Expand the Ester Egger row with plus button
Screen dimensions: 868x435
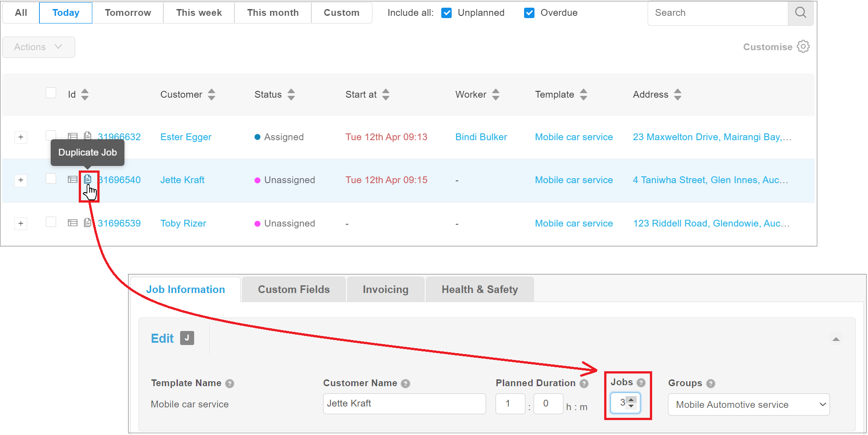click(x=21, y=137)
